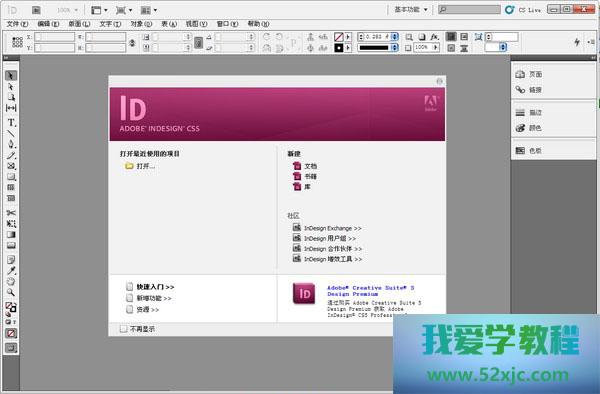Open the Arrange Documents dropdown

pos(148,10)
